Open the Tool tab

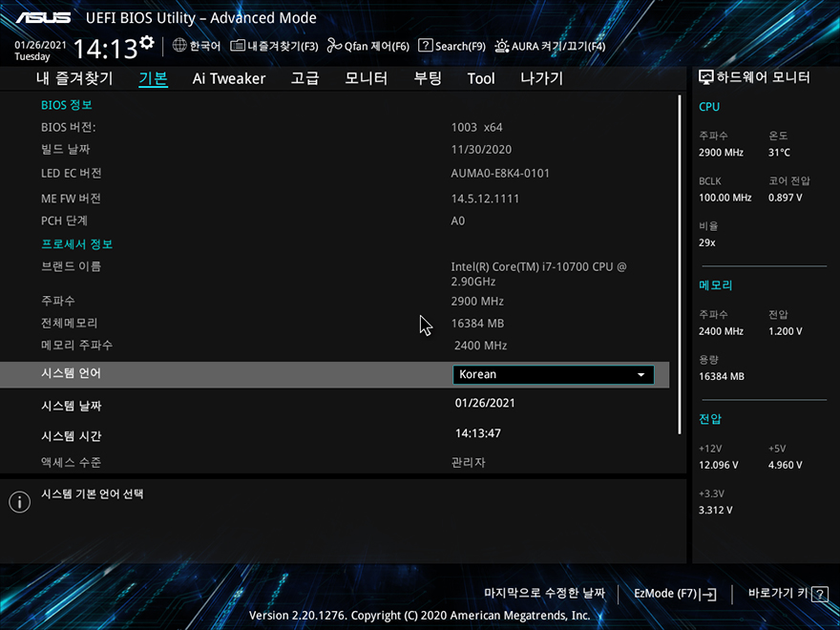481,78
